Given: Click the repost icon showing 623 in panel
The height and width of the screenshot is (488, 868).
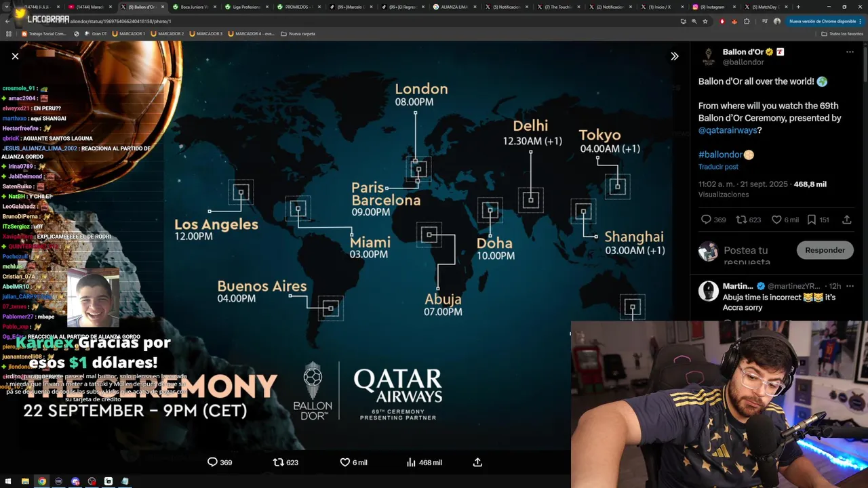Looking at the screenshot, I should click(x=741, y=220).
